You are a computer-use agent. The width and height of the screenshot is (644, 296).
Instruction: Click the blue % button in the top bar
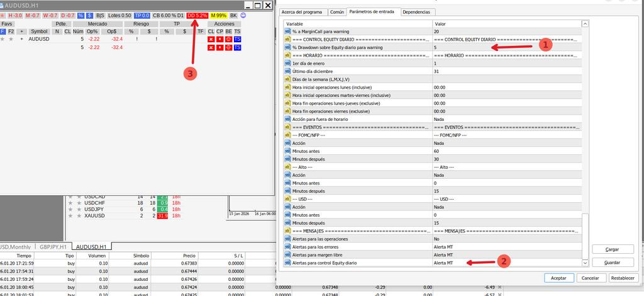pos(80,15)
